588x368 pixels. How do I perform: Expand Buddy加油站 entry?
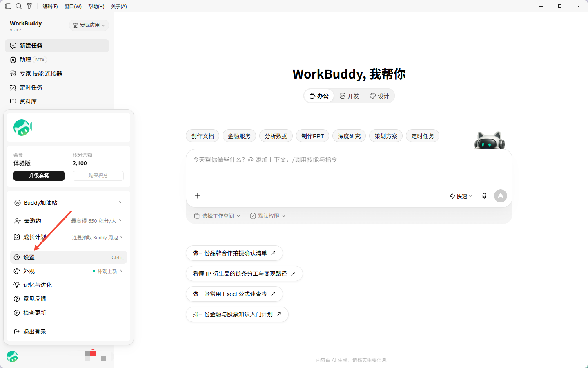(69, 203)
